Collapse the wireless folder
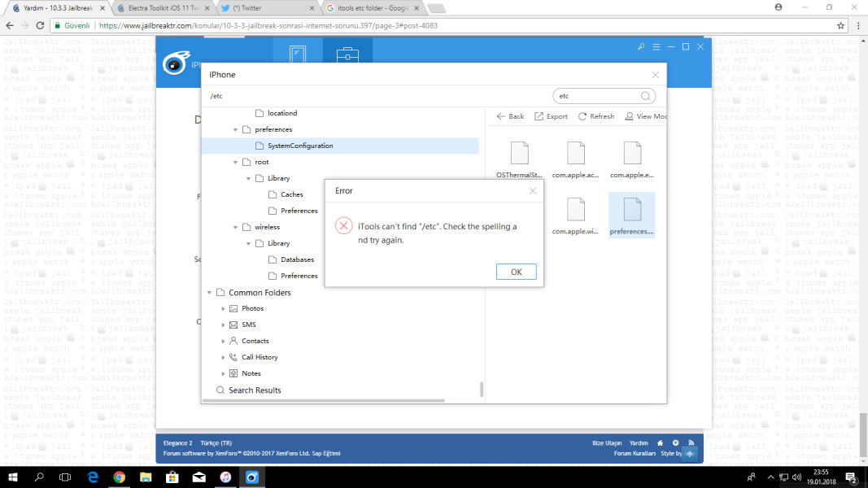This screenshot has height=488, width=868. [236, 227]
